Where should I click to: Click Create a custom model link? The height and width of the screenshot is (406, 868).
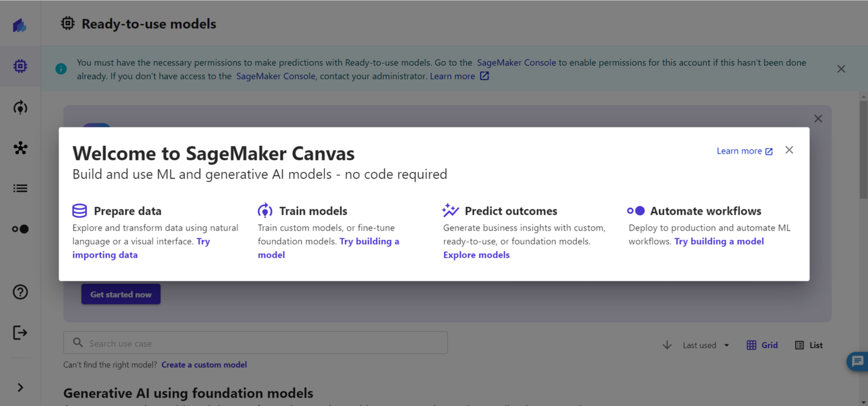tap(204, 365)
